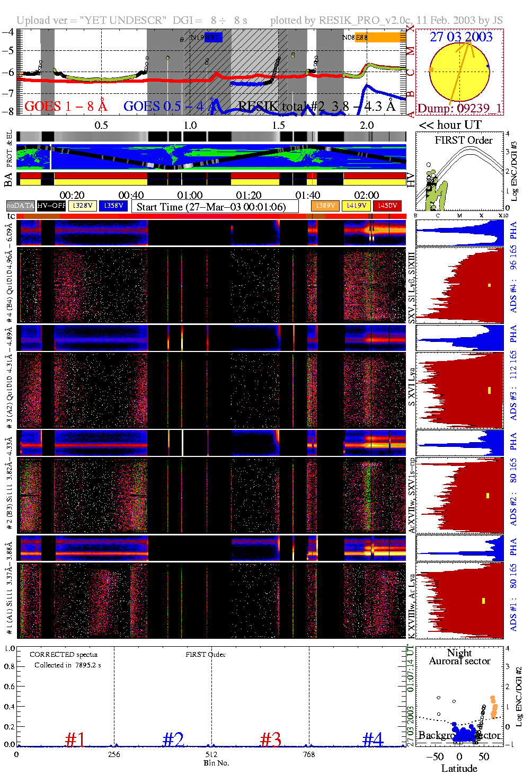Click the 1419V yellow voltage box

(x=357, y=206)
